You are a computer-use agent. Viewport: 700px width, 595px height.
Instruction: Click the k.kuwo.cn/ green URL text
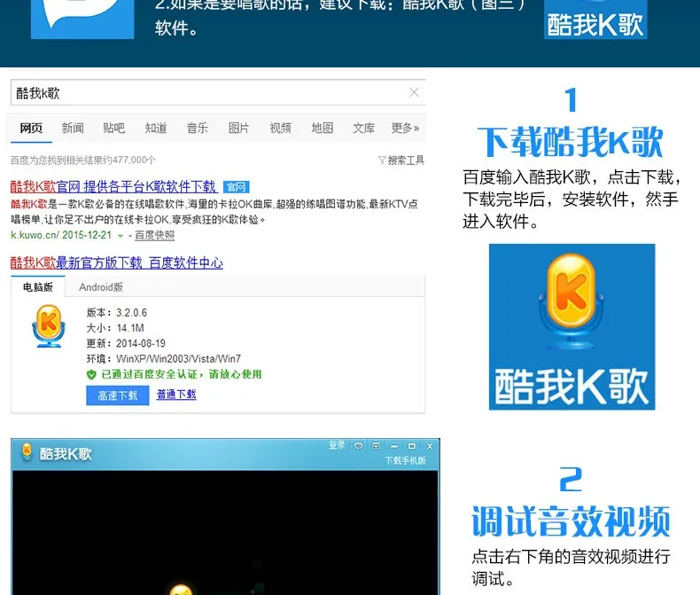click(x=35, y=235)
